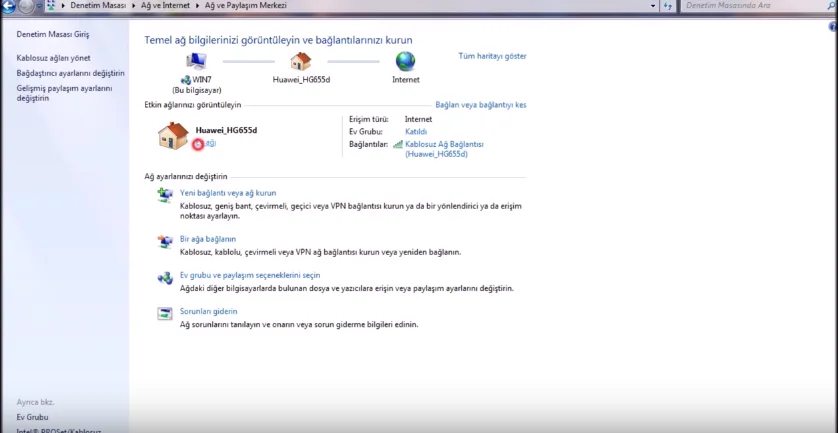Click the Bağlantılar: label
Viewport: 838px width, 433px height.
tap(368, 144)
